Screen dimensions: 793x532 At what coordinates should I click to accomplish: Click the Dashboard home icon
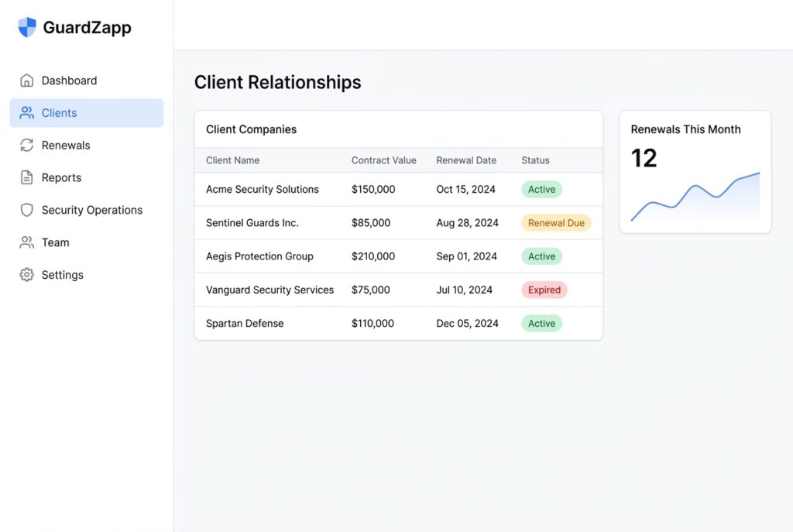point(27,81)
